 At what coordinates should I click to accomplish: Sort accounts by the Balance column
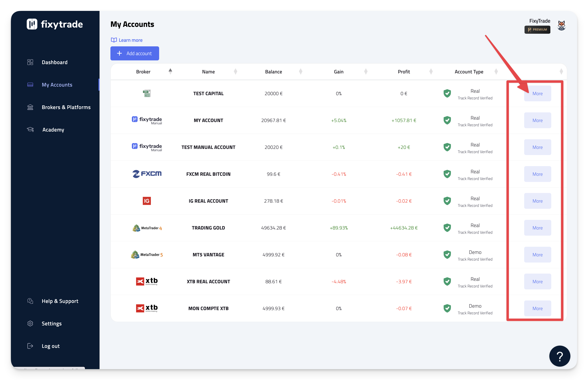coord(273,72)
